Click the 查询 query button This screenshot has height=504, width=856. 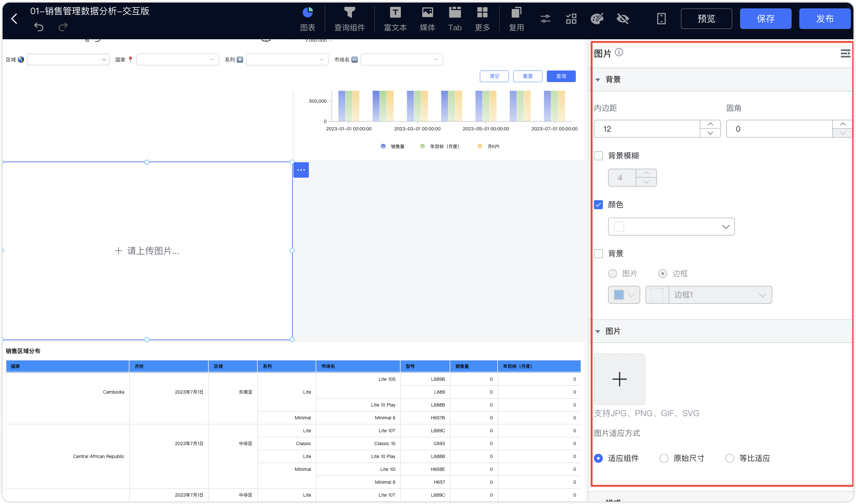click(x=561, y=76)
